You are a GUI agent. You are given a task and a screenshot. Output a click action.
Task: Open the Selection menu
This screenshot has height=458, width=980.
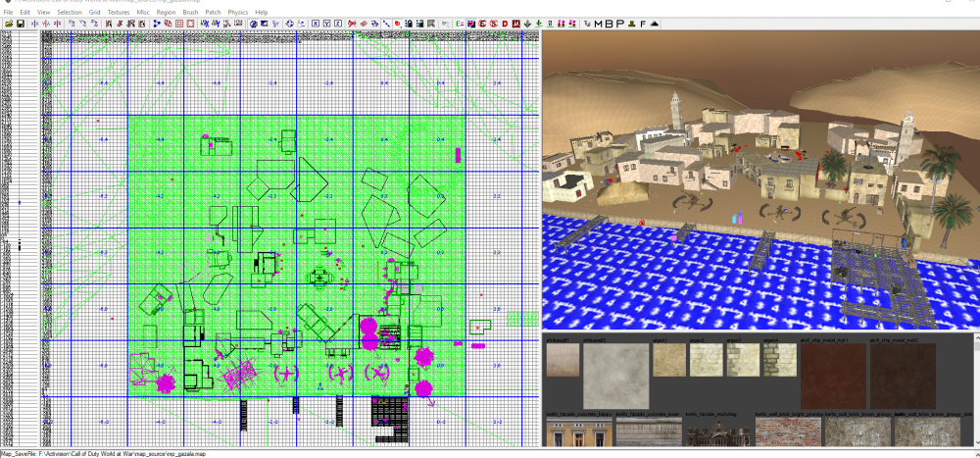[70, 12]
